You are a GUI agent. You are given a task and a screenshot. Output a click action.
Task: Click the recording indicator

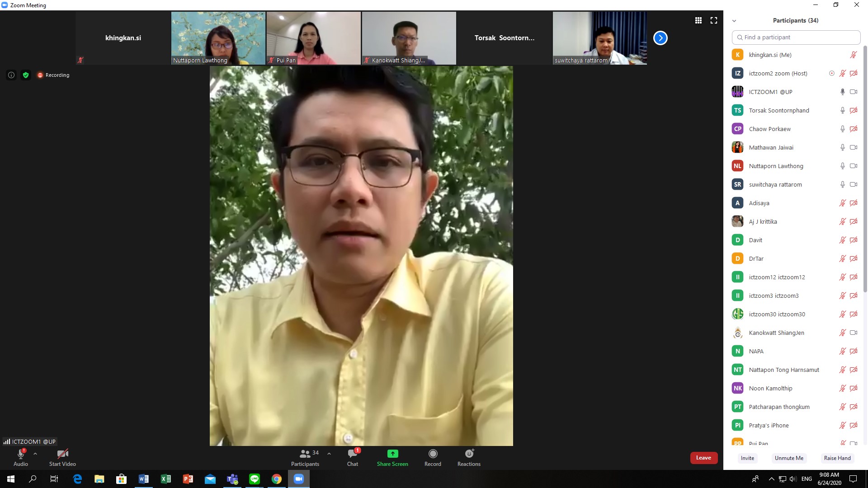pos(53,75)
